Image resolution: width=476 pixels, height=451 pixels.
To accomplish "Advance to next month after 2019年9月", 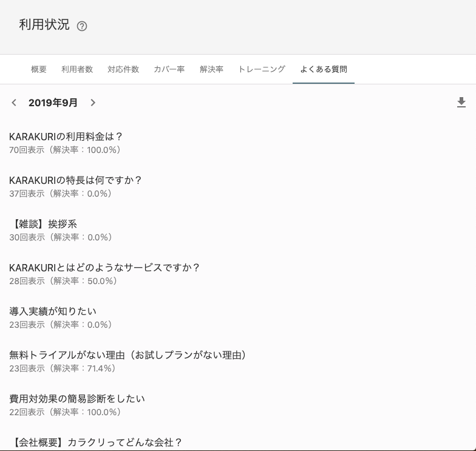I will [93, 103].
